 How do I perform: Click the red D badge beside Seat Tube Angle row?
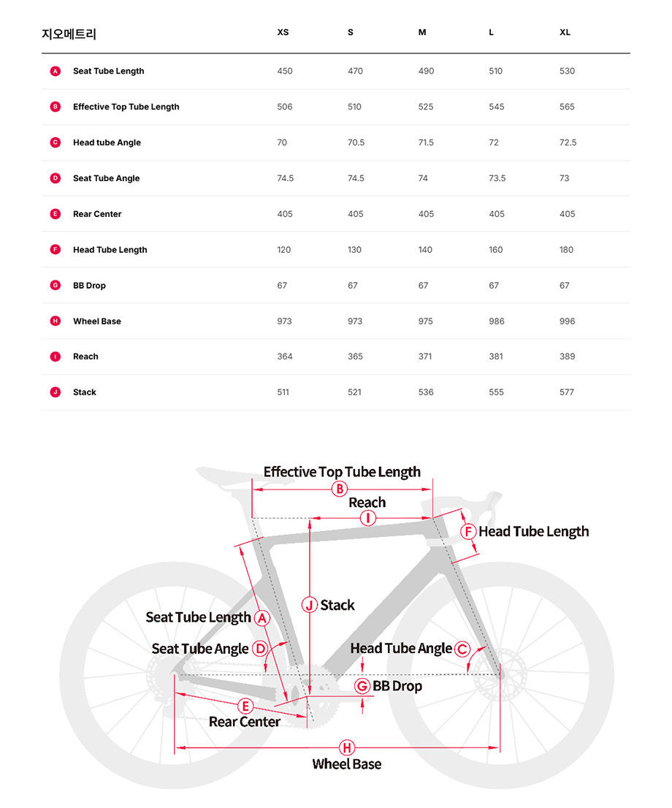coord(55,178)
